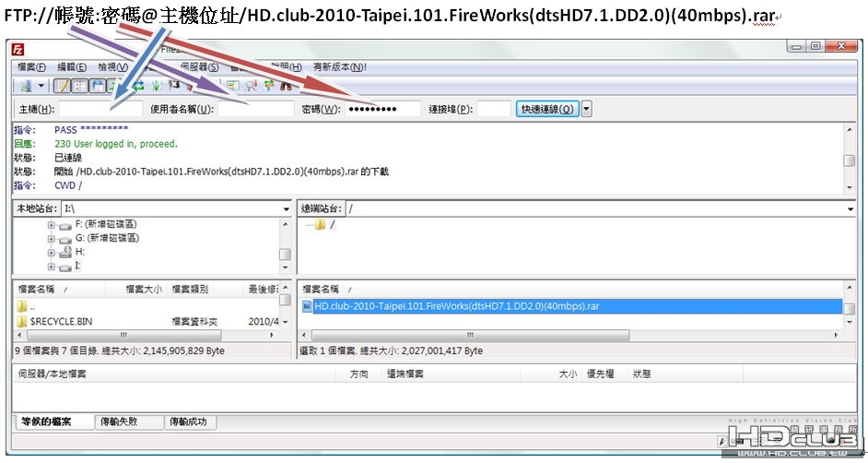Sort local files by 檔案名稱 column
This screenshot has width=868, height=463.
(x=59, y=289)
